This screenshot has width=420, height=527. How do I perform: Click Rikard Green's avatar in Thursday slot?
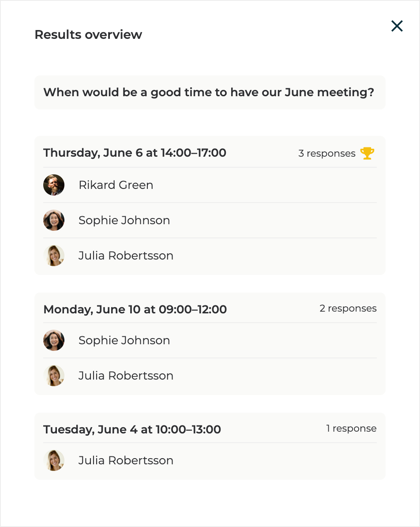(x=54, y=185)
